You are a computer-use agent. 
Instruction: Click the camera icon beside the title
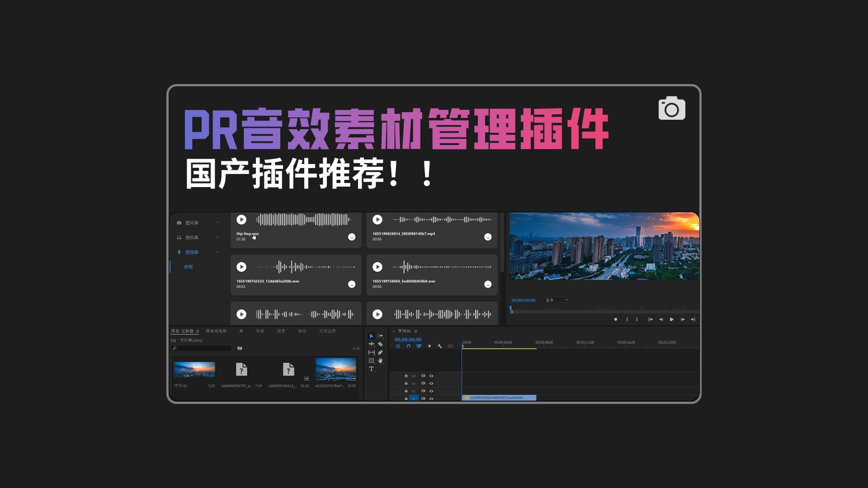click(x=672, y=108)
